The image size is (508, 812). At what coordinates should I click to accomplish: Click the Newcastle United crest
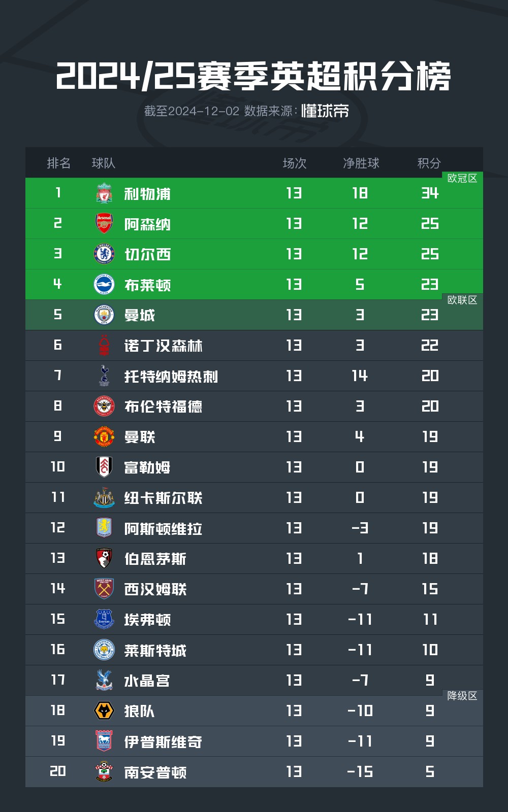click(104, 497)
